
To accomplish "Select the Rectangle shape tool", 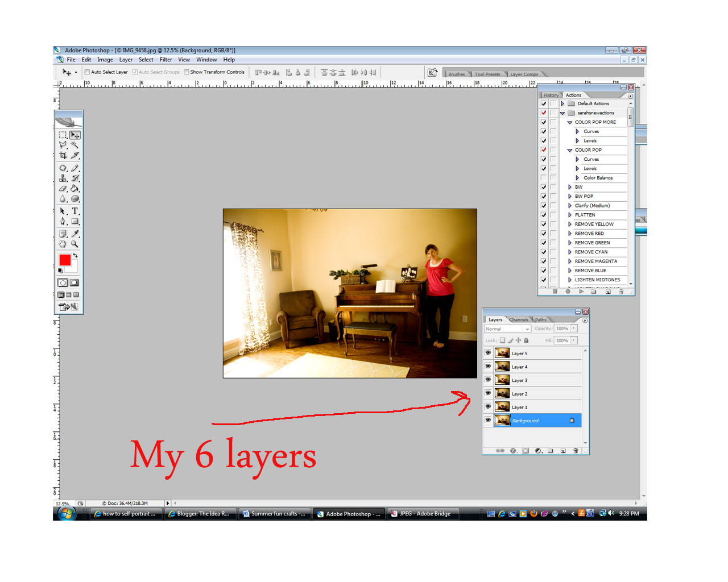I will tap(75, 221).
